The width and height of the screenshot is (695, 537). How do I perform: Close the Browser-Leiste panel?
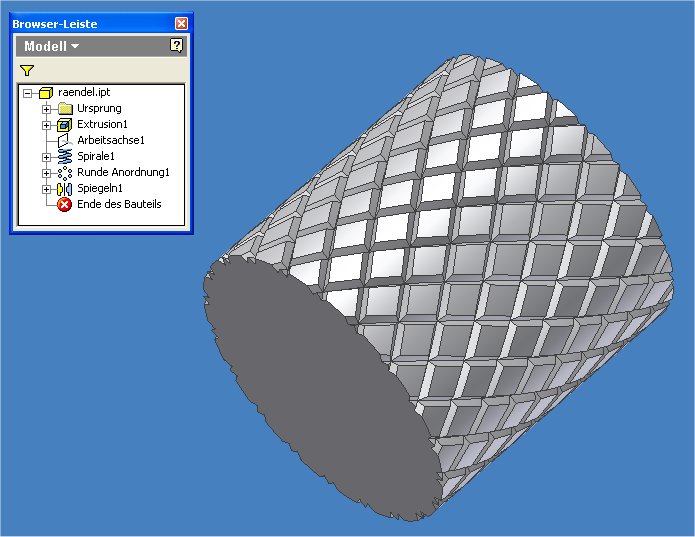181,23
